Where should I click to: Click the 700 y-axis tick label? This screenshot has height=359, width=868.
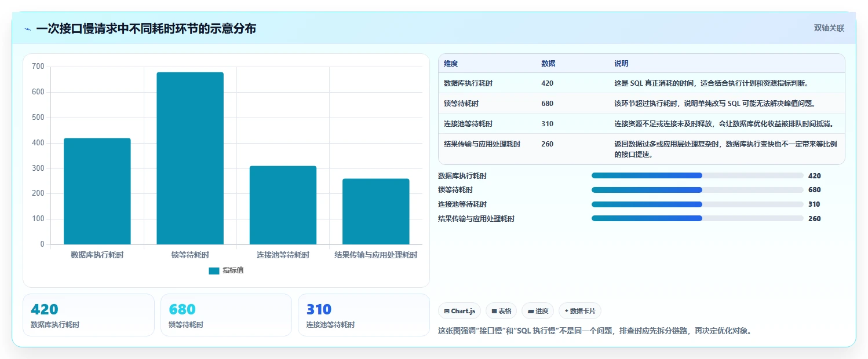[x=38, y=67]
